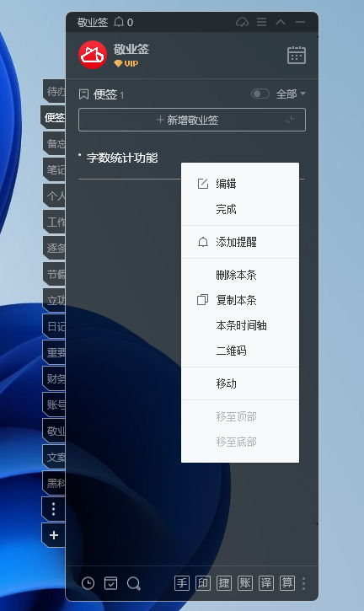Open the bottom bar three-dot more menu
This screenshot has width=364, height=611.
303,583
